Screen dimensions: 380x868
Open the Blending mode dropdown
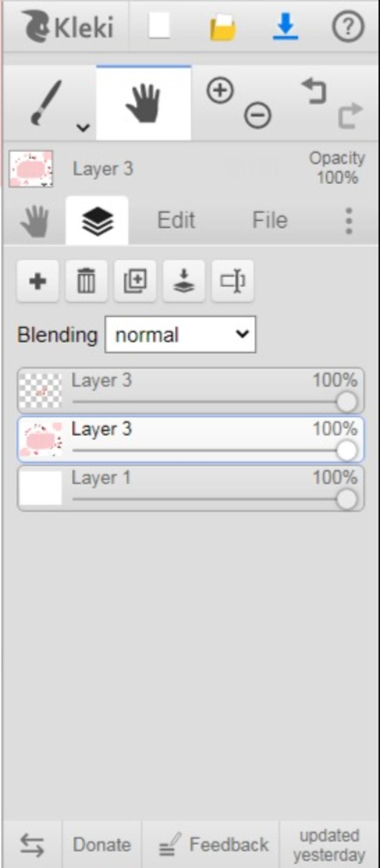pos(180,334)
